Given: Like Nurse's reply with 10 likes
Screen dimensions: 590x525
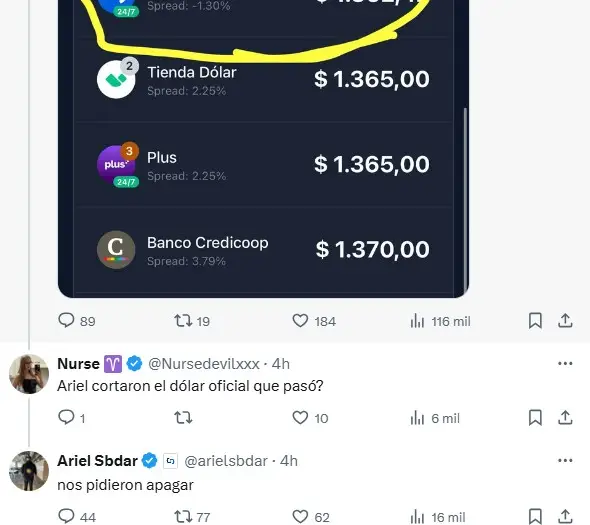Looking at the screenshot, I should click(x=310, y=418).
